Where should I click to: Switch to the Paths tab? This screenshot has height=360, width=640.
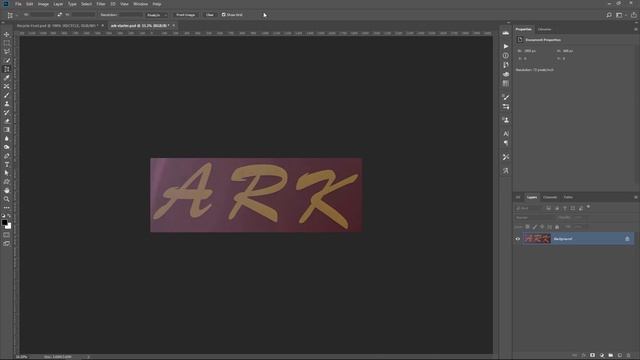point(568,197)
